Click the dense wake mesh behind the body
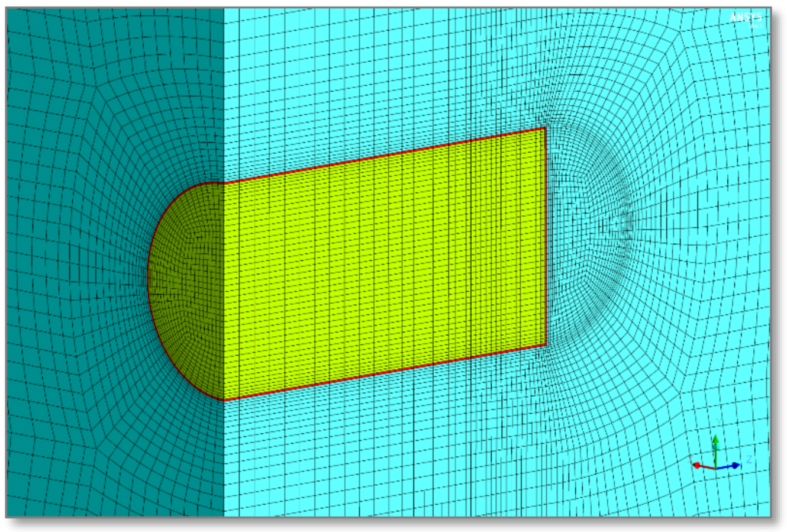Image resolution: width=787 pixels, height=532 pixels. (598, 237)
